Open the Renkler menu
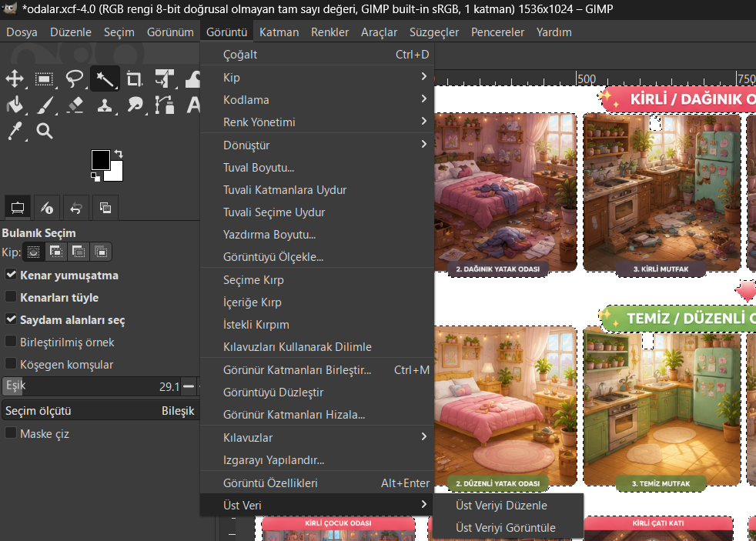 point(329,32)
